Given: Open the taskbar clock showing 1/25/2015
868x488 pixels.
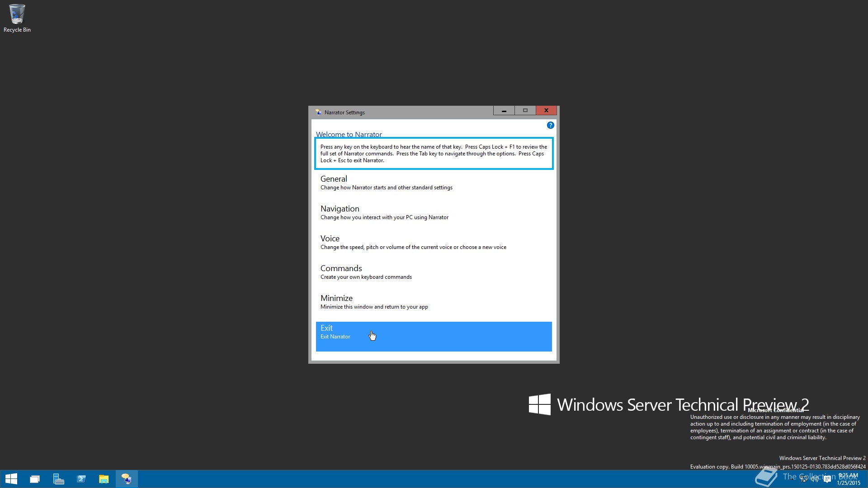Looking at the screenshot, I should 848,479.
